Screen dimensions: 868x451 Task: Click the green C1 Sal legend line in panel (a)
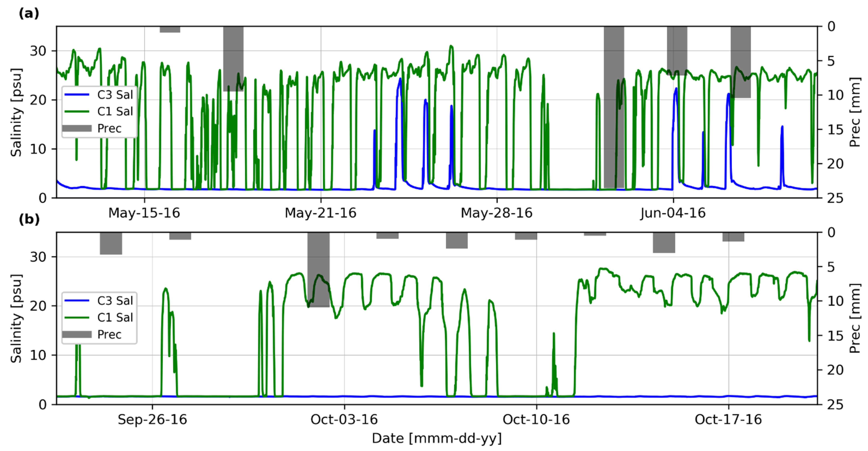point(77,111)
